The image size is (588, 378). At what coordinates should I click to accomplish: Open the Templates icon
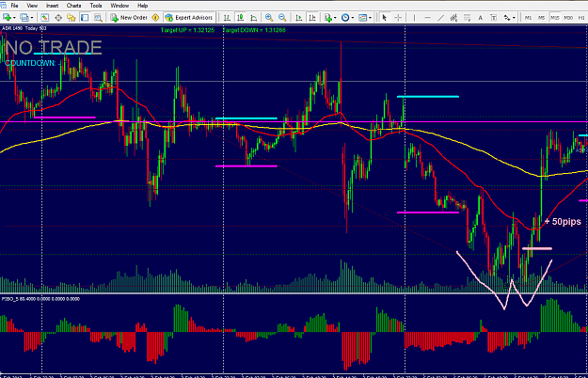click(362, 18)
